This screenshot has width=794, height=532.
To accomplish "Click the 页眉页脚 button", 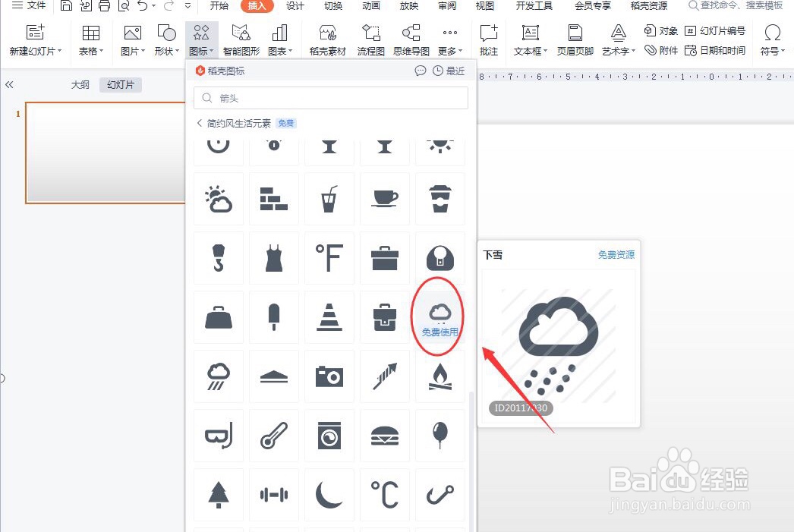I will (575, 40).
